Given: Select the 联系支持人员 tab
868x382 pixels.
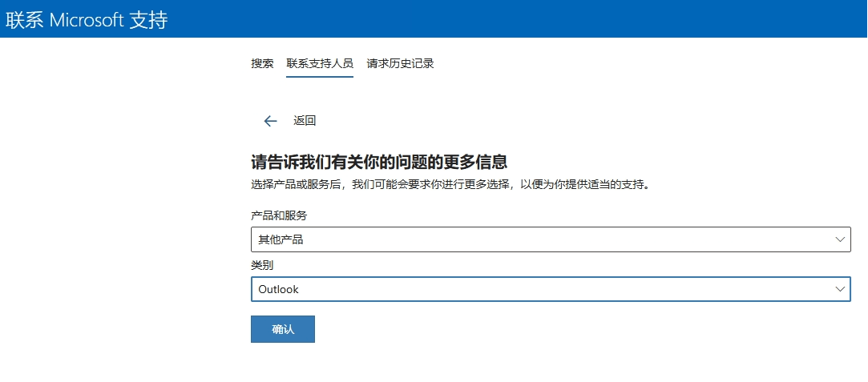Looking at the screenshot, I should tap(320, 63).
